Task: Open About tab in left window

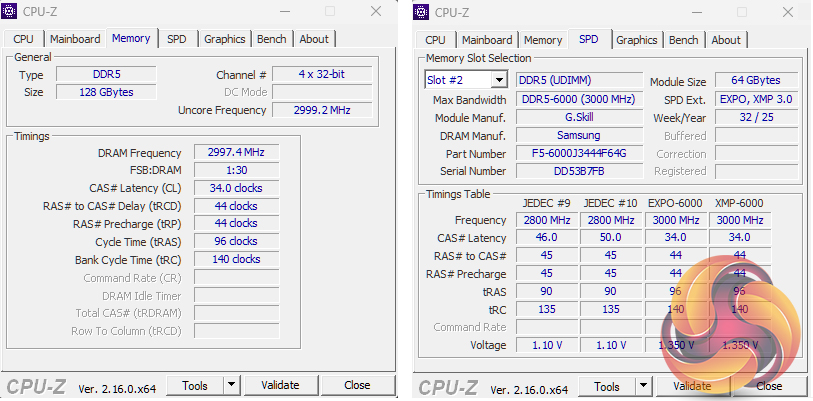Action: tap(314, 39)
